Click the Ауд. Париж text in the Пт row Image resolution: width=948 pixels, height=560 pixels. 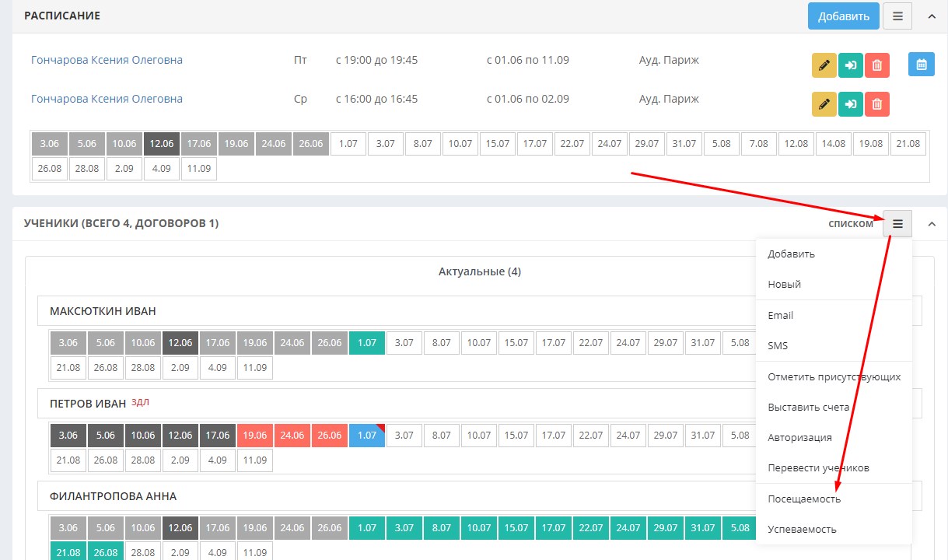[669, 60]
